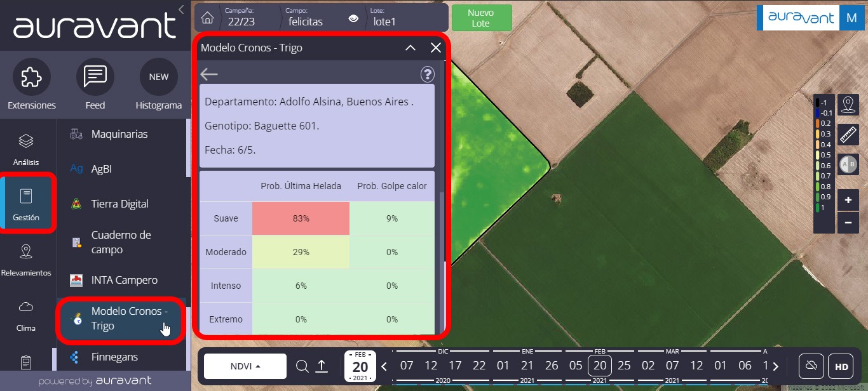Click the Tierra Digital triangle icon
The width and height of the screenshot is (868, 391).
tap(76, 204)
